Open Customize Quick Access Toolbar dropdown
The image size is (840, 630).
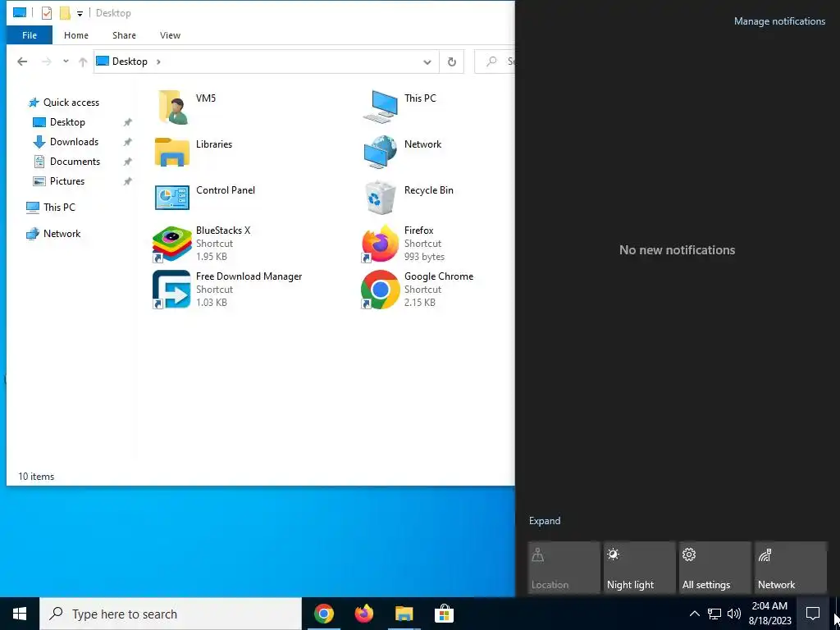coord(80,13)
